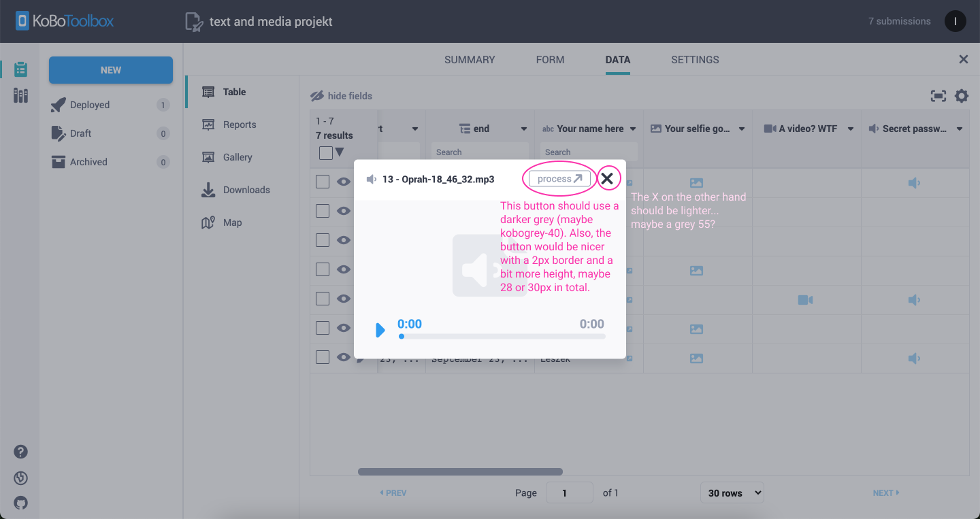Open the help icon in bottom sidebar

20,451
